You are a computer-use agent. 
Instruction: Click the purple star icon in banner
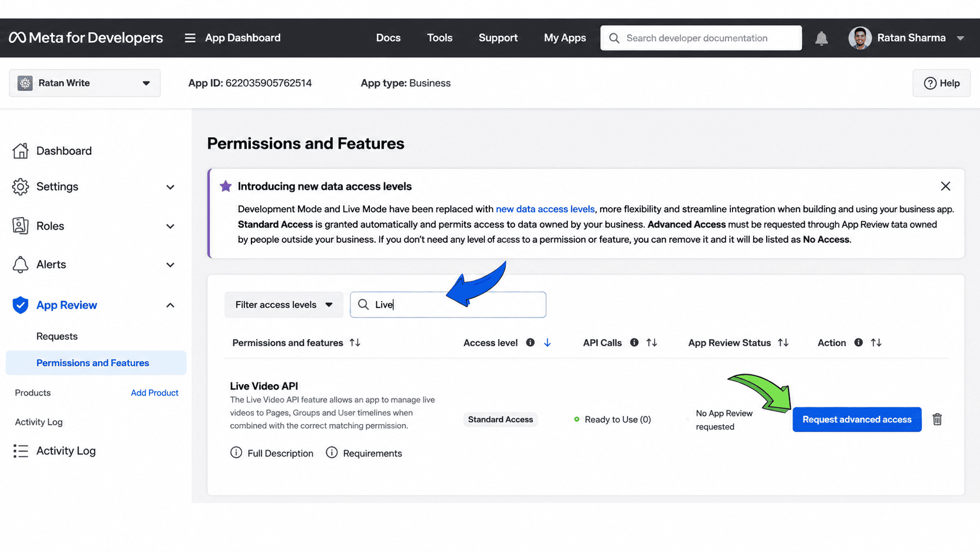coord(226,186)
